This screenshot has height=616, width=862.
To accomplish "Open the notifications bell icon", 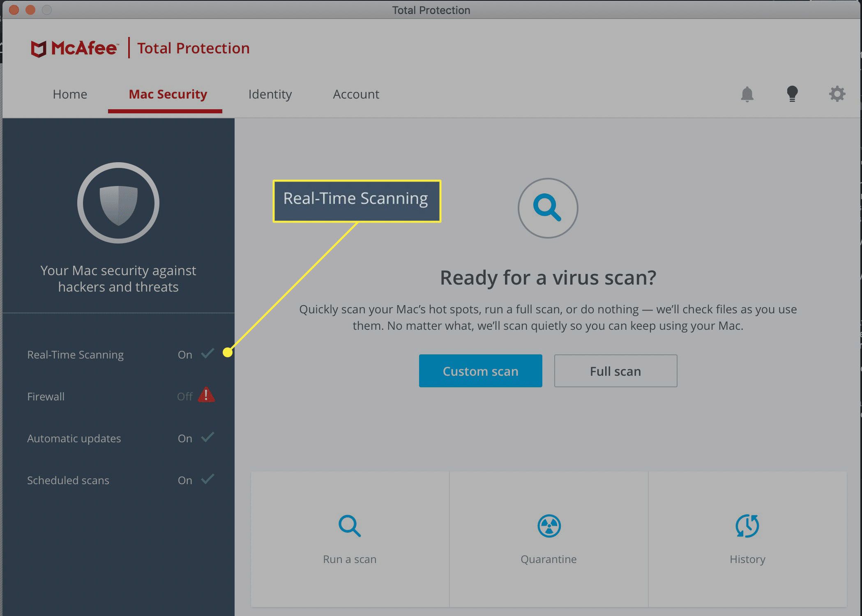I will click(x=747, y=94).
